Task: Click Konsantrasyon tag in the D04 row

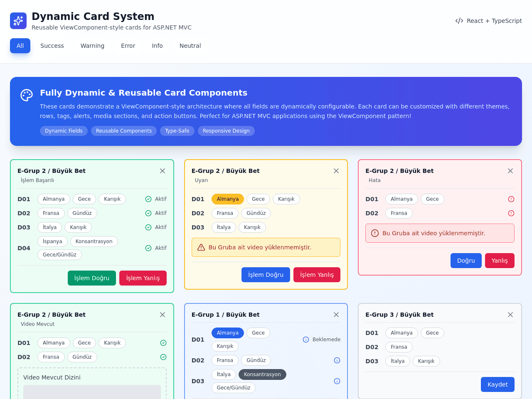Action: point(94,241)
